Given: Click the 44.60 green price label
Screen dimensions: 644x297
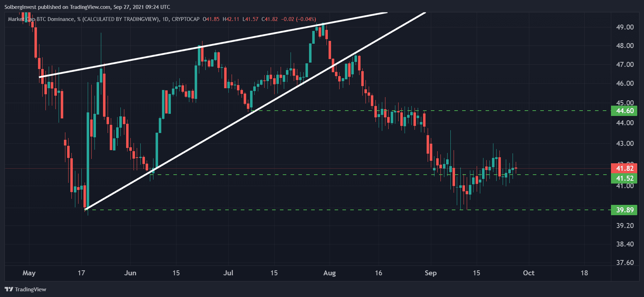Looking at the screenshot, I should click(x=624, y=111).
